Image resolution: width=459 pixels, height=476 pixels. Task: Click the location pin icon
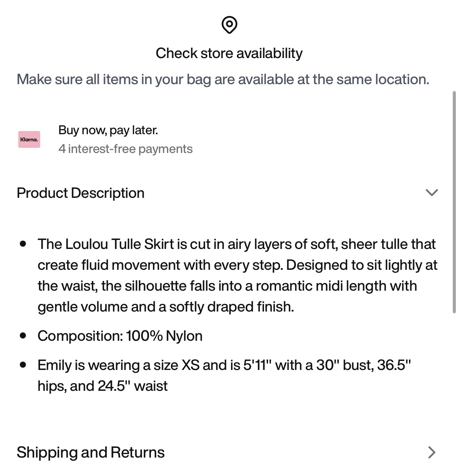tap(229, 25)
